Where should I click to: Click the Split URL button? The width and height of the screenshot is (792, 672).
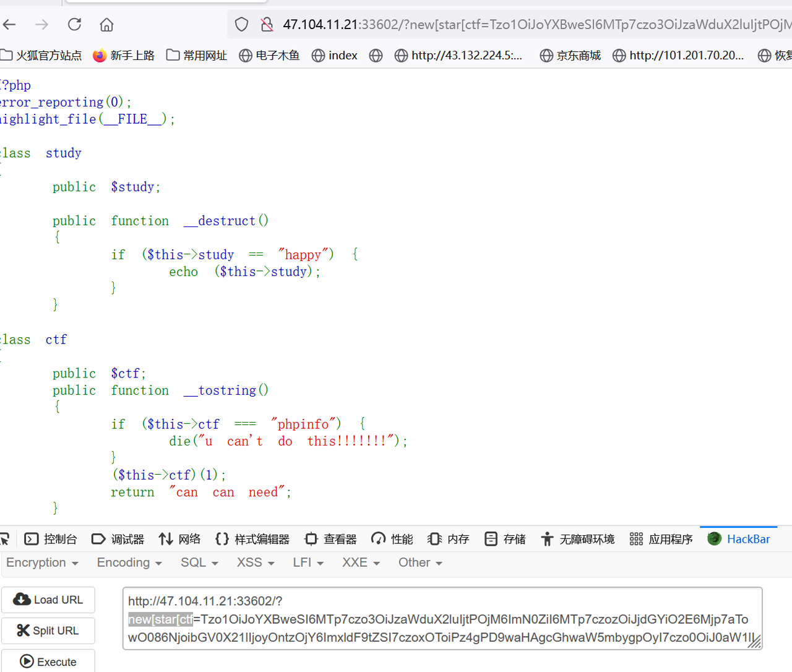[48, 631]
